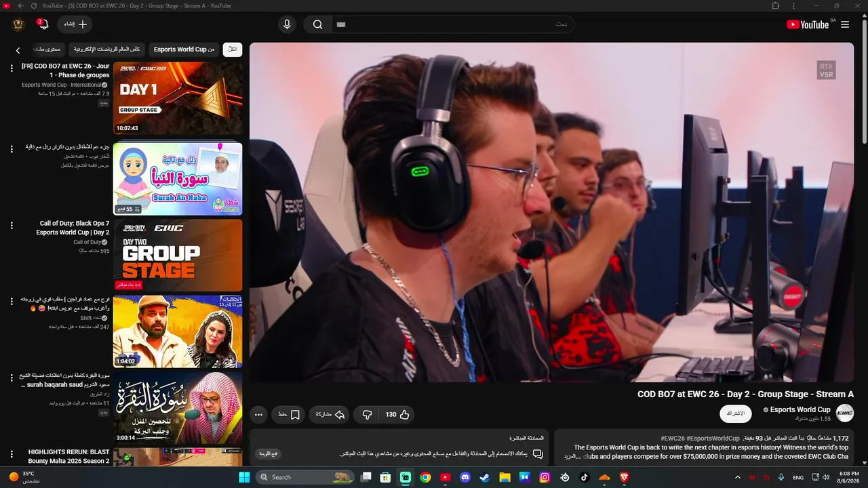Open the Day Two Group Stage live thumbnail
Screen dimensions: 868x488
click(x=178, y=256)
